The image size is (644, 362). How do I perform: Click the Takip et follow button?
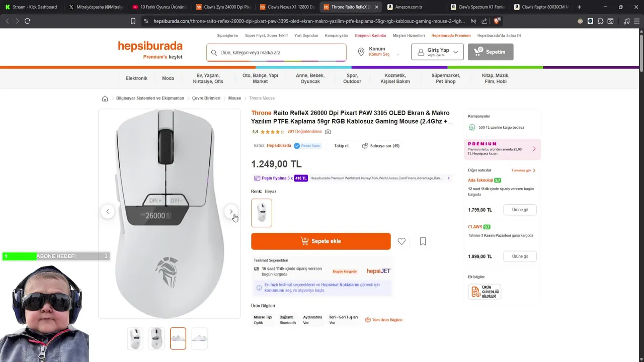[x=341, y=146]
